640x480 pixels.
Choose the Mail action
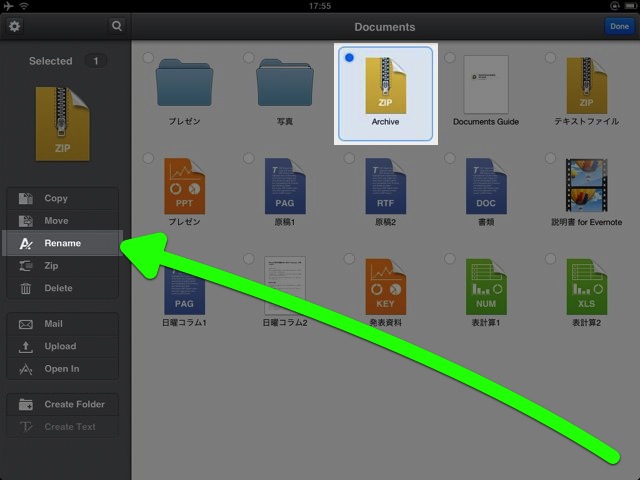(x=62, y=324)
